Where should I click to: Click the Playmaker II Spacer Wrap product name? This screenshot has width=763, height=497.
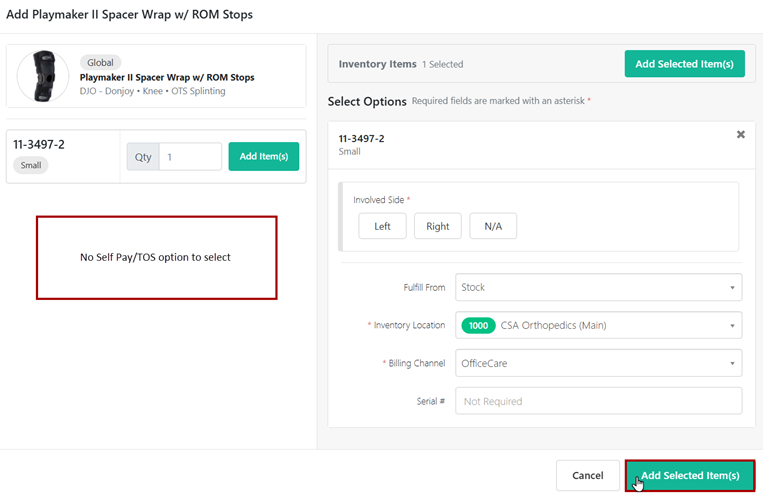pos(167,77)
